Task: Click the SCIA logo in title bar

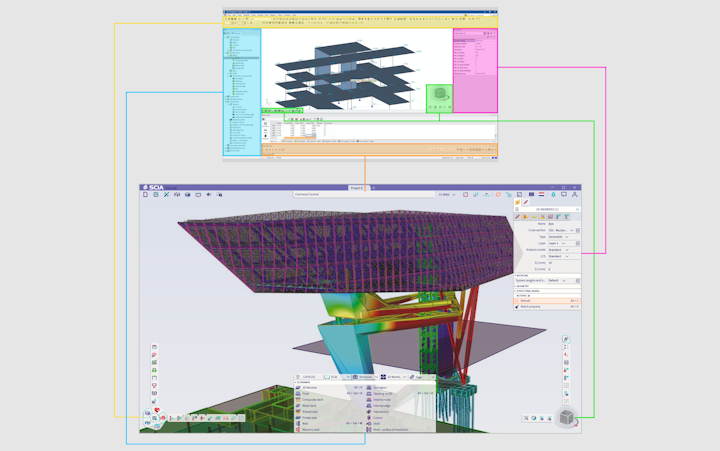Action: tap(155, 187)
